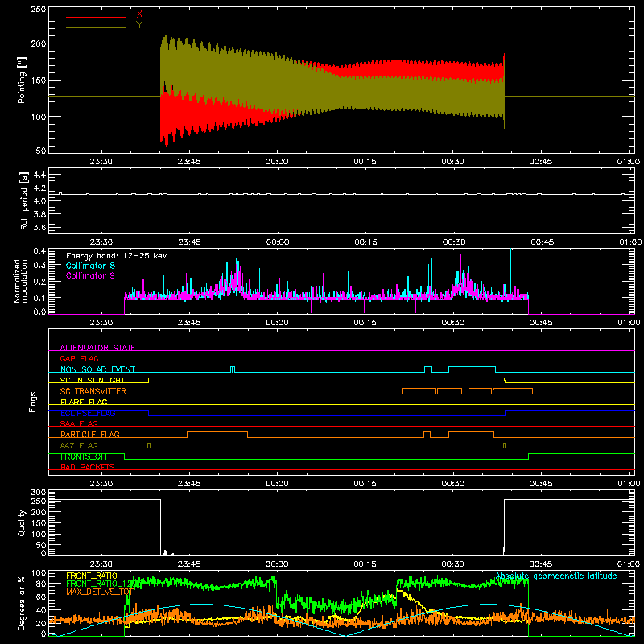Screen dimensions: 644x644
Task: Select the green FRONT_RATIO_12 legend entry
Action: [97, 584]
